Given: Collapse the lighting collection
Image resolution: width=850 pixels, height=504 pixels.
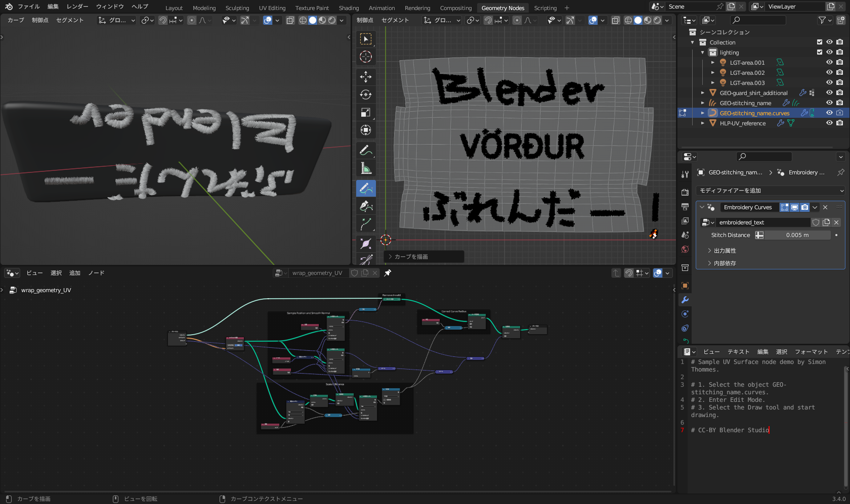Looking at the screenshot, I should 703,53.
